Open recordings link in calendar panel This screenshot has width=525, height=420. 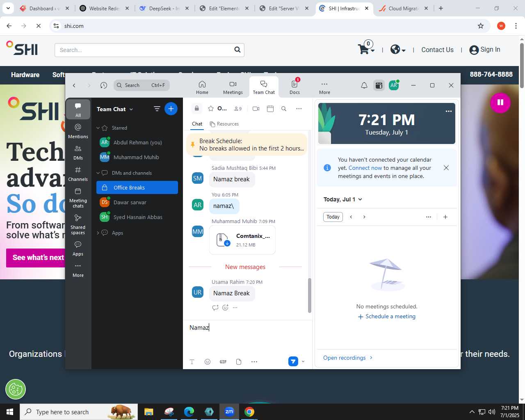[x=348, y=358]
